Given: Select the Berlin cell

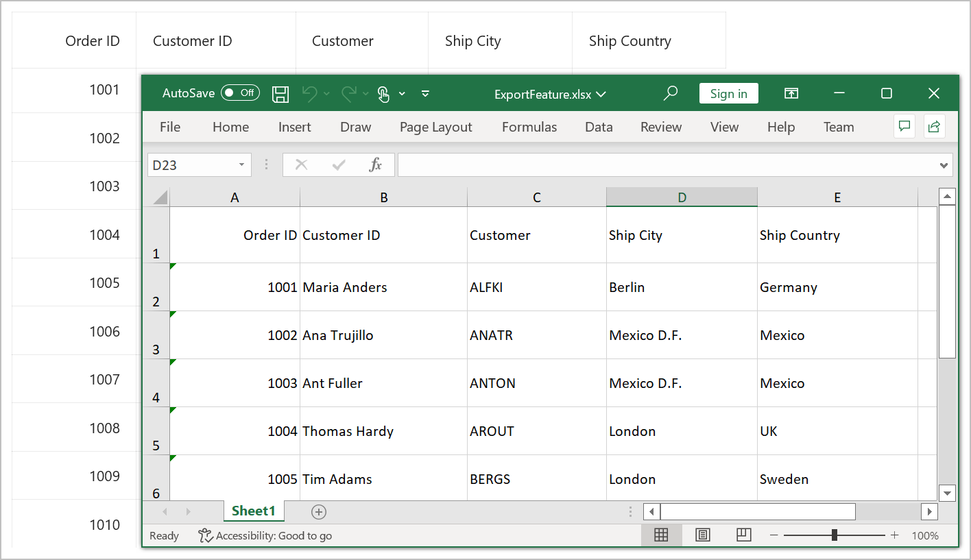Looking at the screenshot, I should tap(682, 287).
